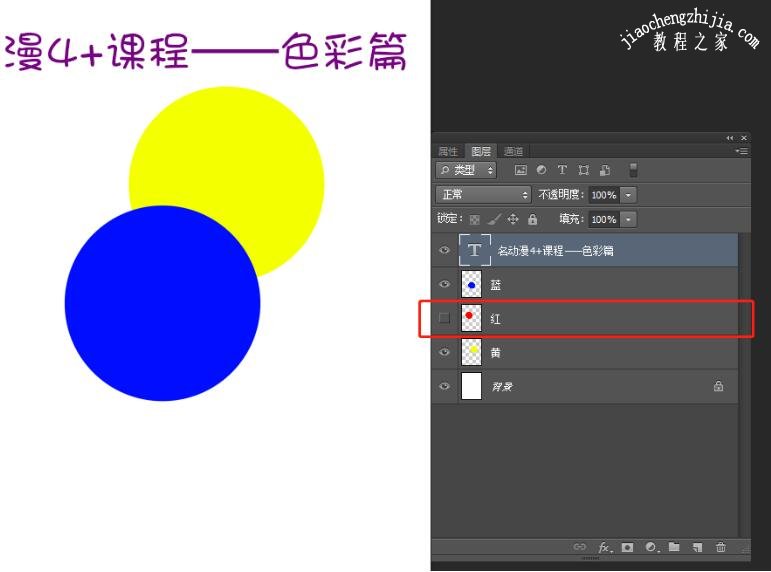Viewport: 771px width, 572px height.
Task: Click the lock position icon
Action: pyautogui.click(x=513, y=219)
